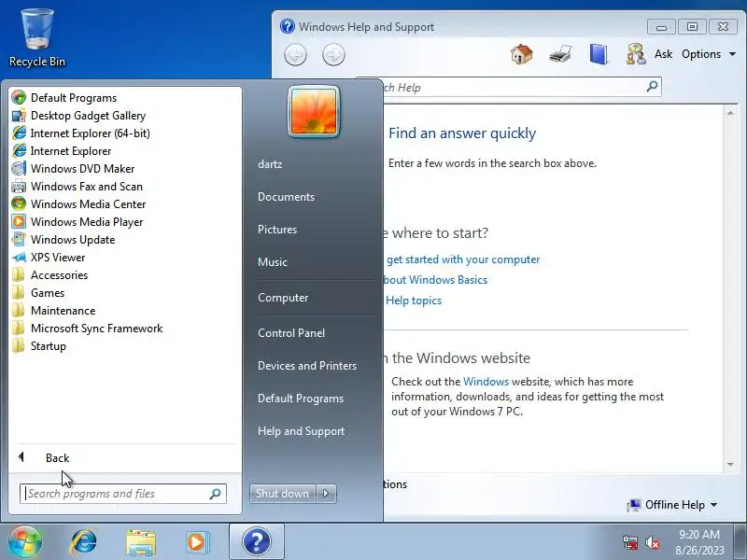Open the Windows Basics link
747x560 pixels.
click(436, 280)
